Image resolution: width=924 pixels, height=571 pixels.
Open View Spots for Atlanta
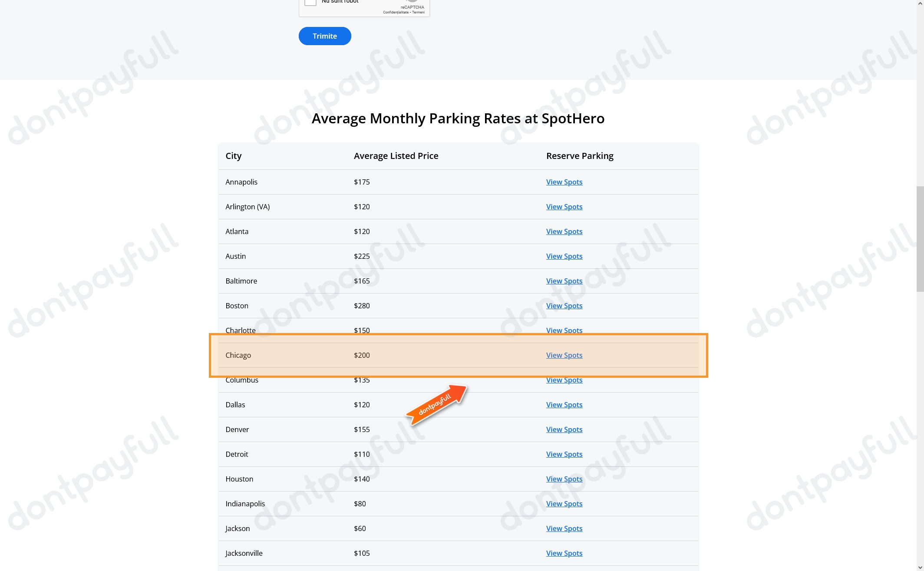click(564, 231)
